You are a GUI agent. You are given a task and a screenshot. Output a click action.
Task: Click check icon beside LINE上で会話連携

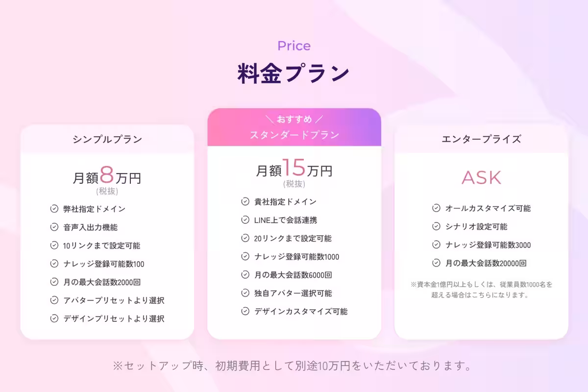click(x=245, y=220)
